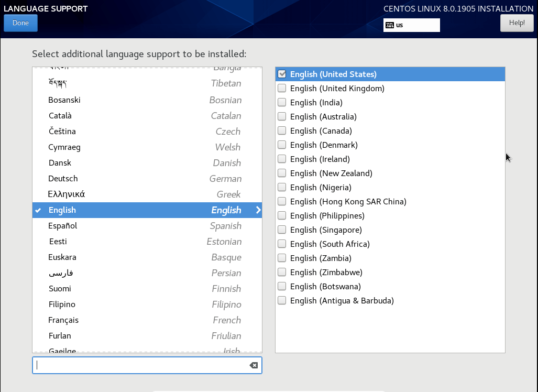
Task: Choose Català (Catalan) language row
Action: click(147, 116)
